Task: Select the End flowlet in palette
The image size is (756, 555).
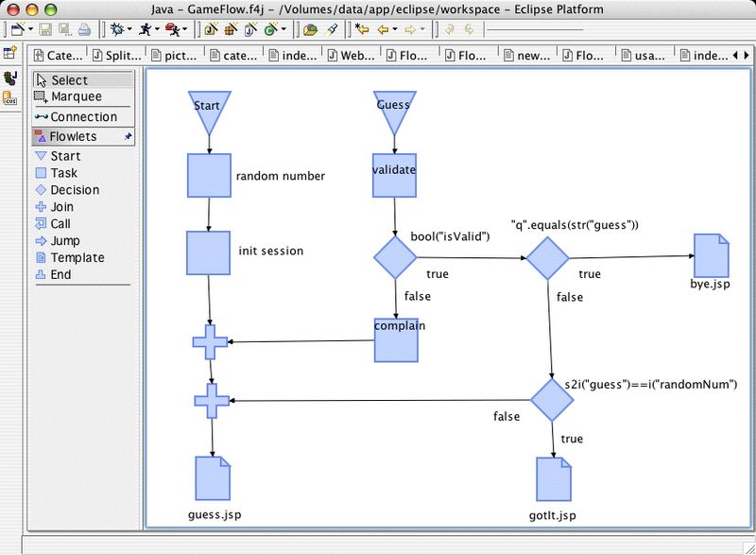Action: [x=60, y=275]
